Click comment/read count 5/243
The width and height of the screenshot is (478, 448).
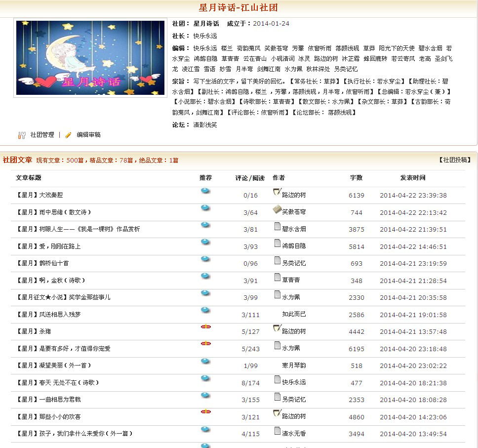tap(250, 349)
